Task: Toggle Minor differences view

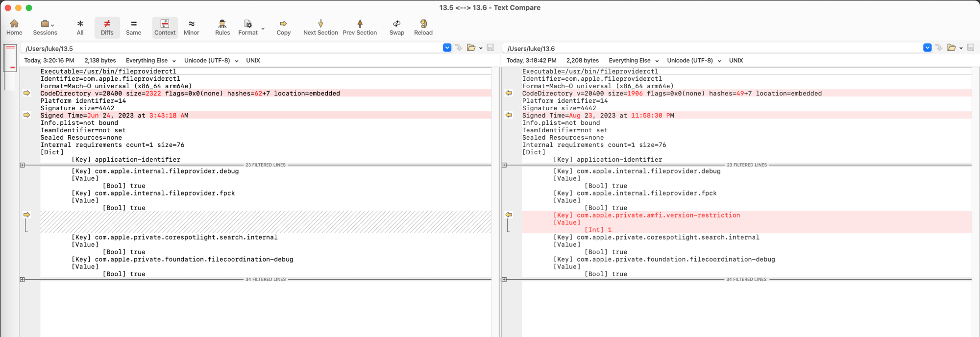Action: tap(191, 27)
